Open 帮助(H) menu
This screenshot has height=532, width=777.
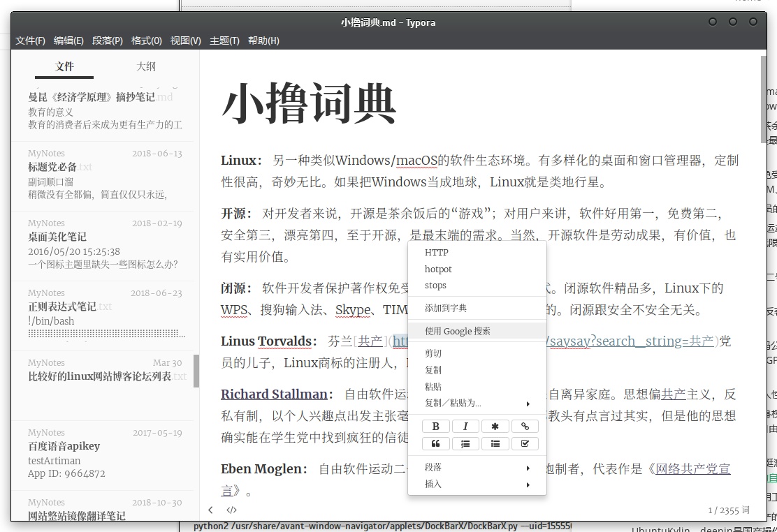pos(263,40)
